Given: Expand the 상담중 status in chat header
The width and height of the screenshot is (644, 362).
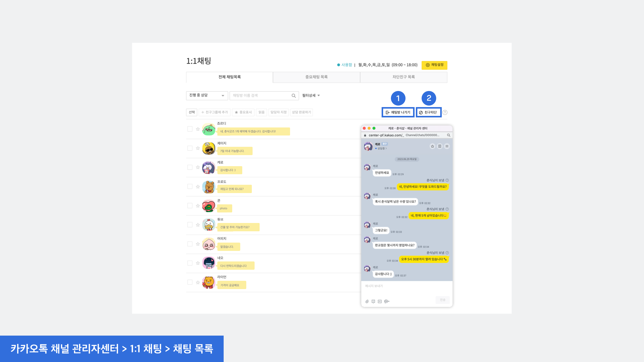Looking at the screenshot, I should (382, 149).
